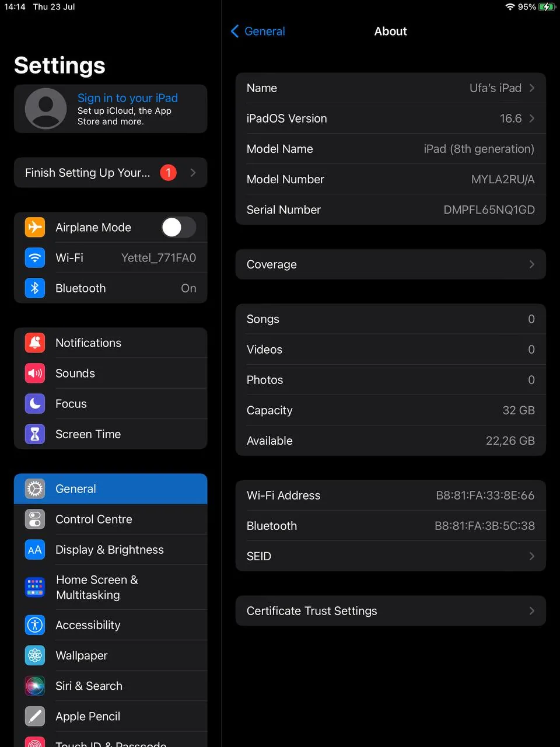Tap Model Name iPad (8th generation)
The height and width of the screenshot is (747, 560).
point(479,149)
